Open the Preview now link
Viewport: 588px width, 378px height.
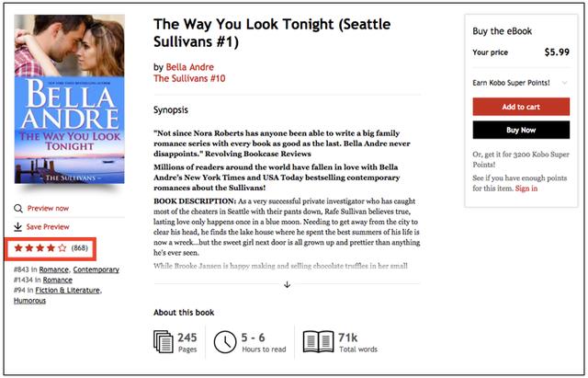48,209
